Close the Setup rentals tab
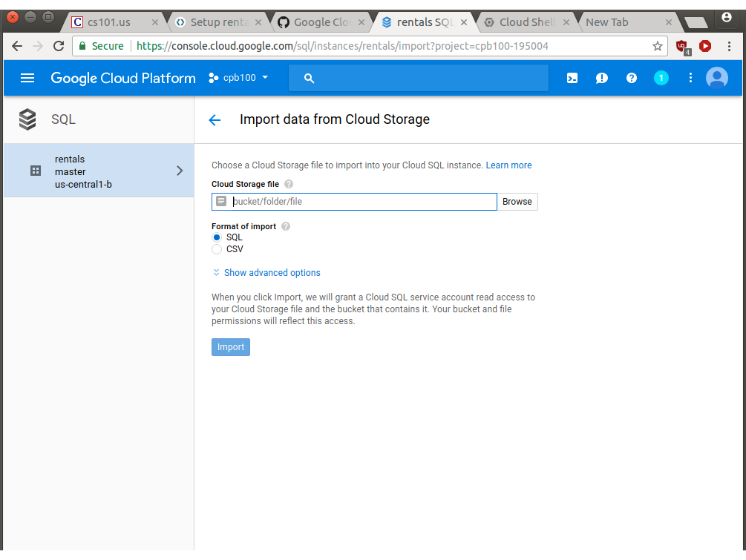Image resolution: width=746 pixels, height=560 pixels. click(258, 22)
